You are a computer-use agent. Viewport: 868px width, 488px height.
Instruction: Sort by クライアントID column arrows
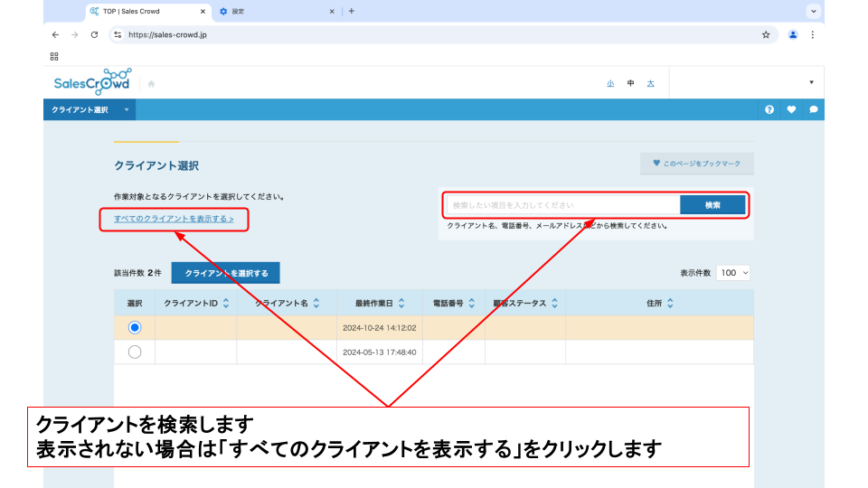click(226, 304)
